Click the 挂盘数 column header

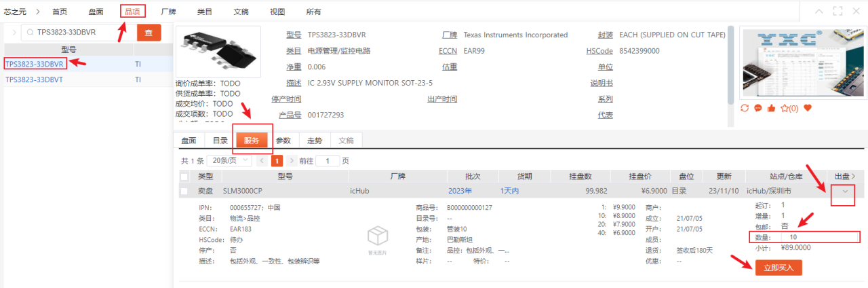click(x=580, y=177)
